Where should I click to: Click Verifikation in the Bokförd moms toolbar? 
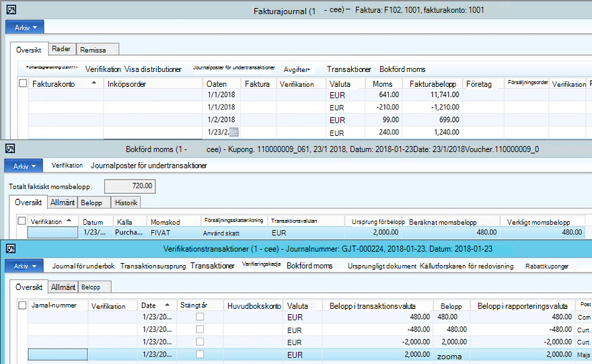pyautogui.click(x=67, y=166)
